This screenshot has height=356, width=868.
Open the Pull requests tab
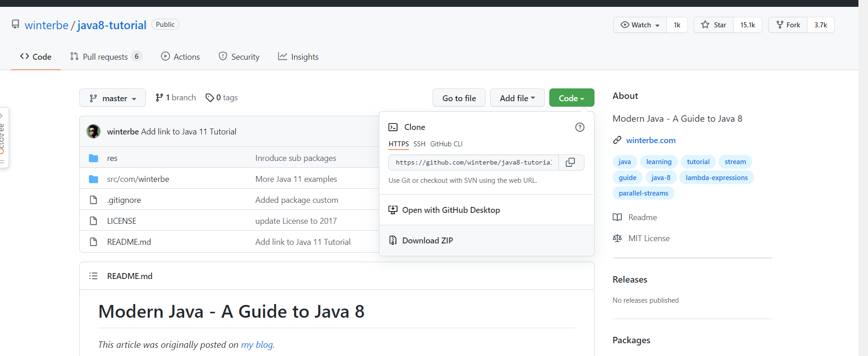tap(105, 57)
